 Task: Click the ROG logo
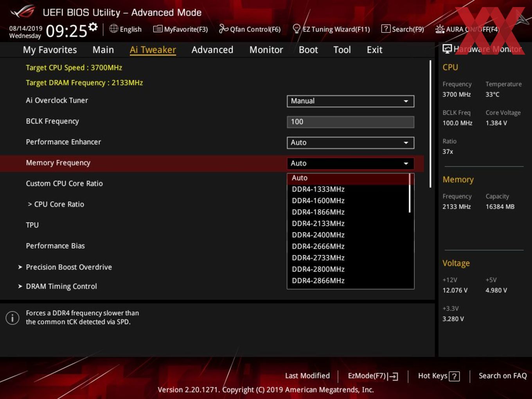(x=22, y=12)
